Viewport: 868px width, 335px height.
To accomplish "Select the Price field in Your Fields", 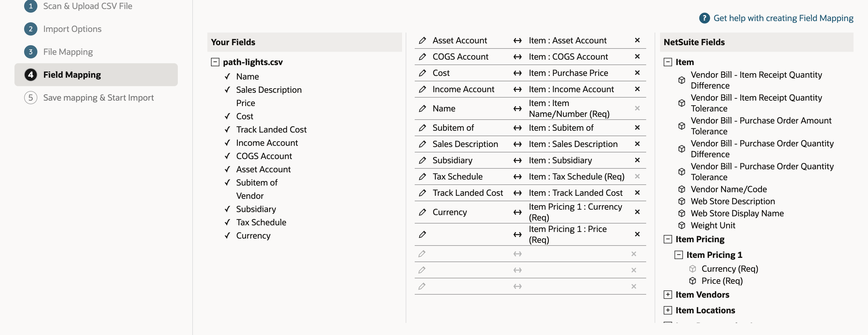I will (x=245, y=103).
